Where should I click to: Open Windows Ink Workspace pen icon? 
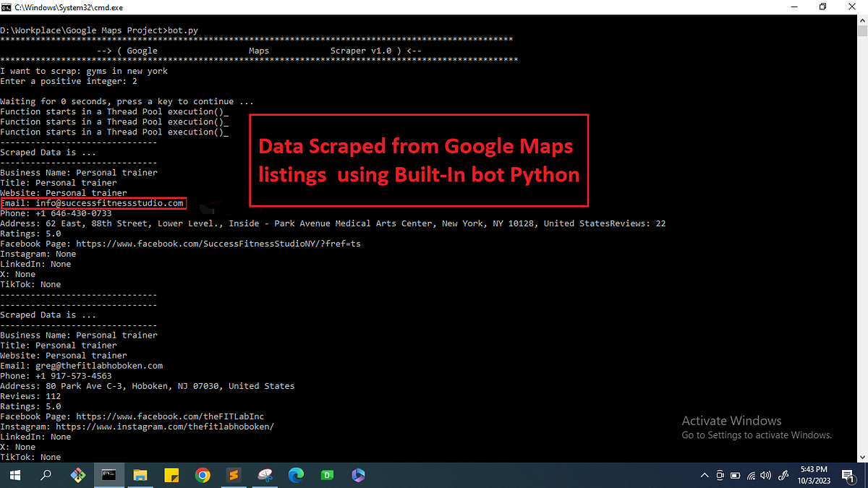click(783, 475)
